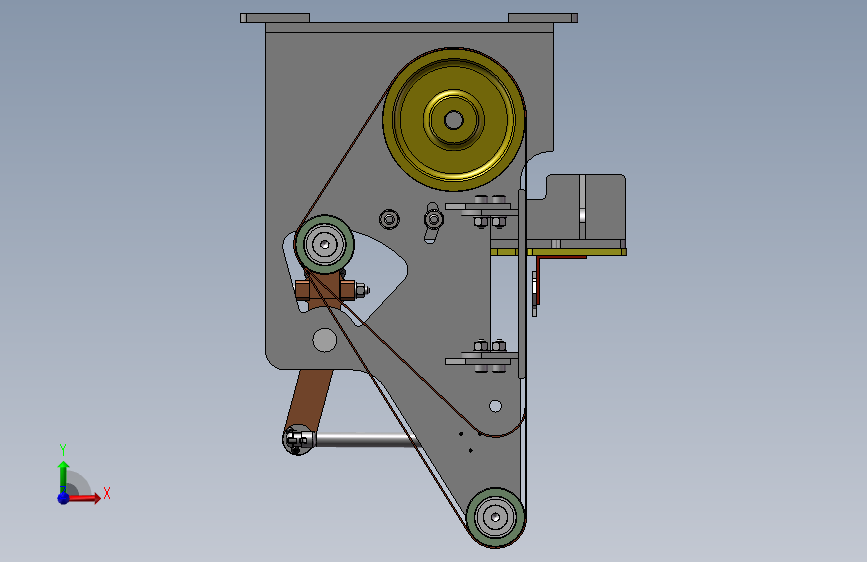Click the Y axis label
This screenshot has height=562, width=867.
click(x=63, y=450)
